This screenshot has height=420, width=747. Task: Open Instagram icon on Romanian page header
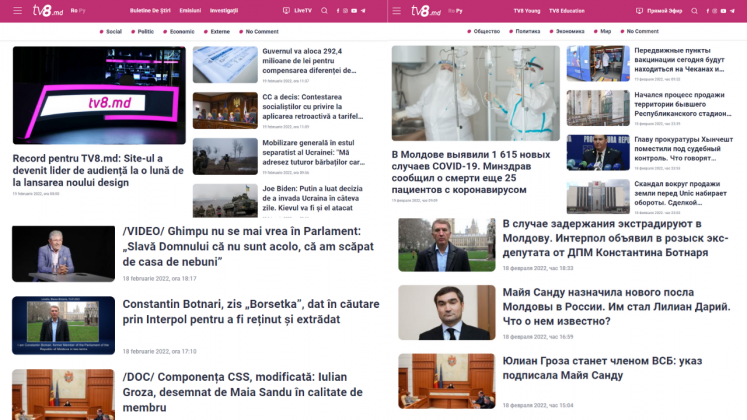point(345,10)
